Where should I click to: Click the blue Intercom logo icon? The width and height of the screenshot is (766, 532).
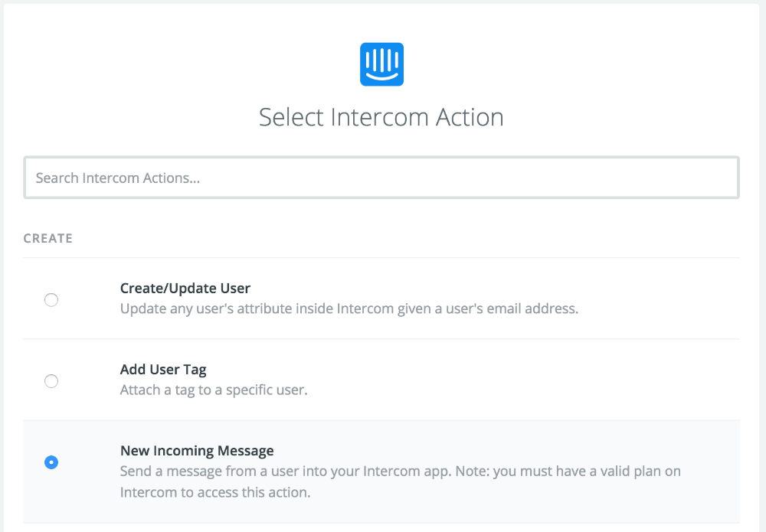click(x=381, y=64)
